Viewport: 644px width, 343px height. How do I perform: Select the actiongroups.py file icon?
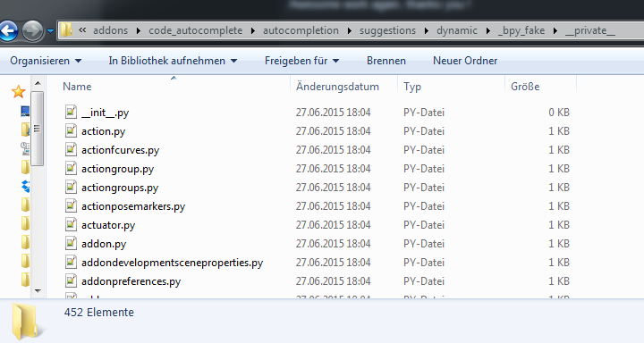tap(71, 187)
